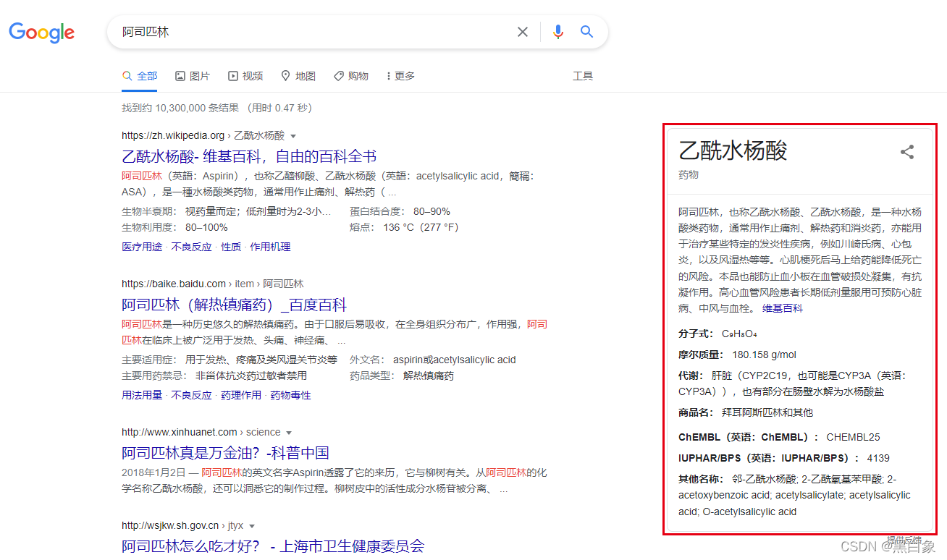The height and width of the screenshot is (560, 947).
Task: Click the 用法用量 sitelink under Baidu
Action: [x=142, y=395]
